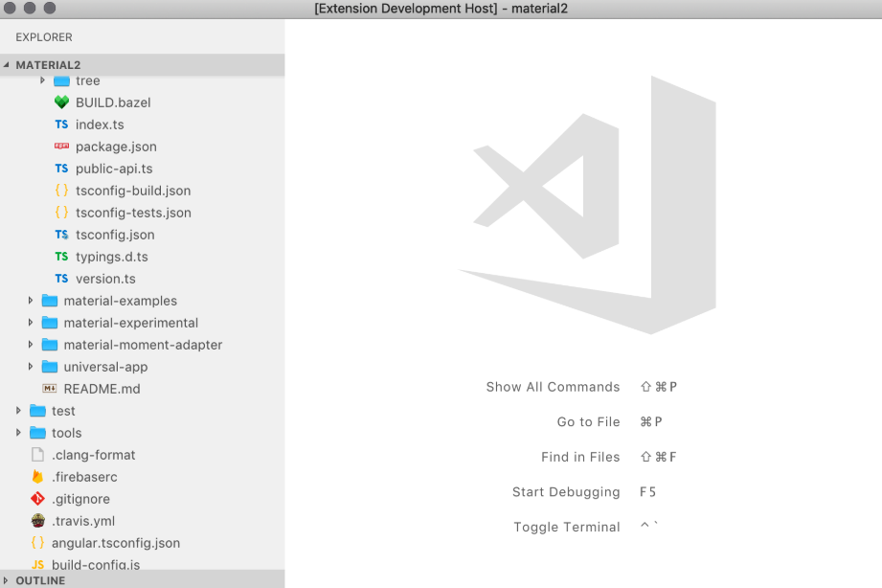Launch Start Debugging from the welcome shortcuts
Viewport: 882px width, 588px height.
coord(566,492)
